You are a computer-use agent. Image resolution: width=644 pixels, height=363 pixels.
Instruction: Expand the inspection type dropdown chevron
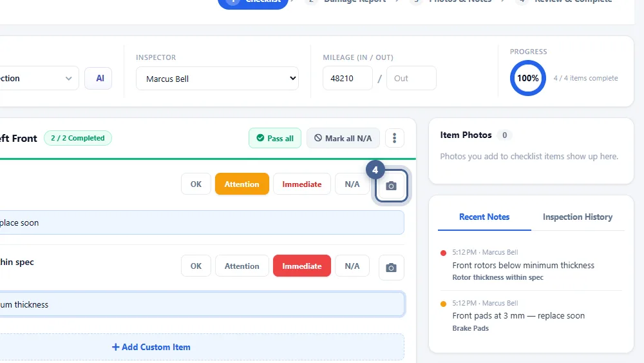(69, 79)
